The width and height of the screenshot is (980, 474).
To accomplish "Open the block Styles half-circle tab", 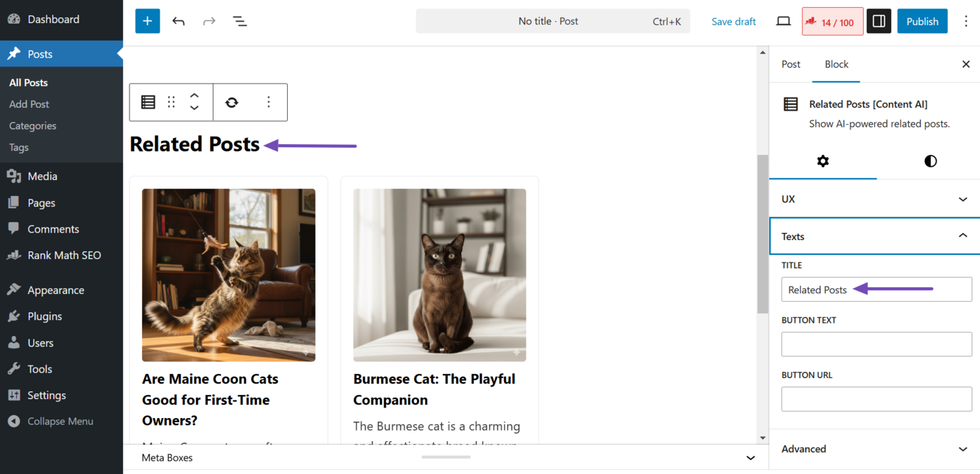I will coord(930,161).
